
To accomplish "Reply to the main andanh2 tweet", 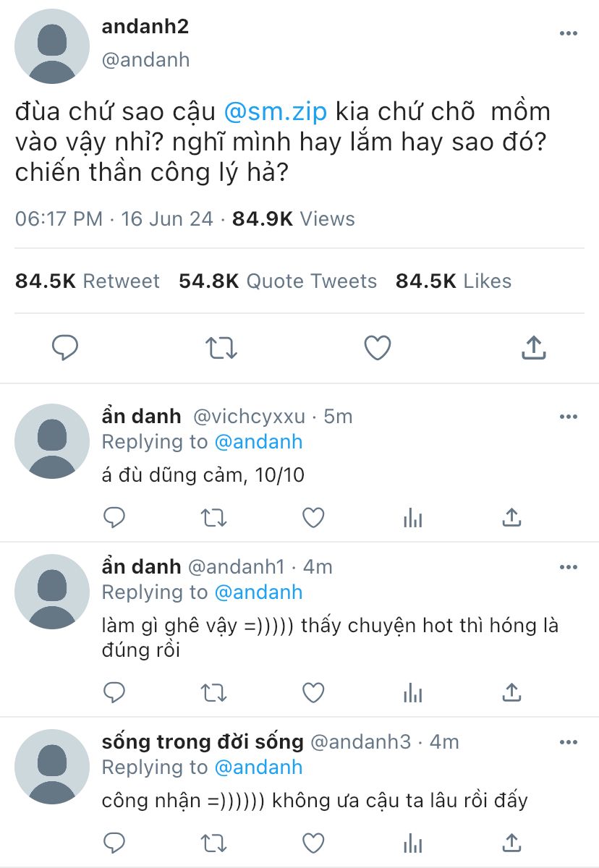I will [65, 348].
